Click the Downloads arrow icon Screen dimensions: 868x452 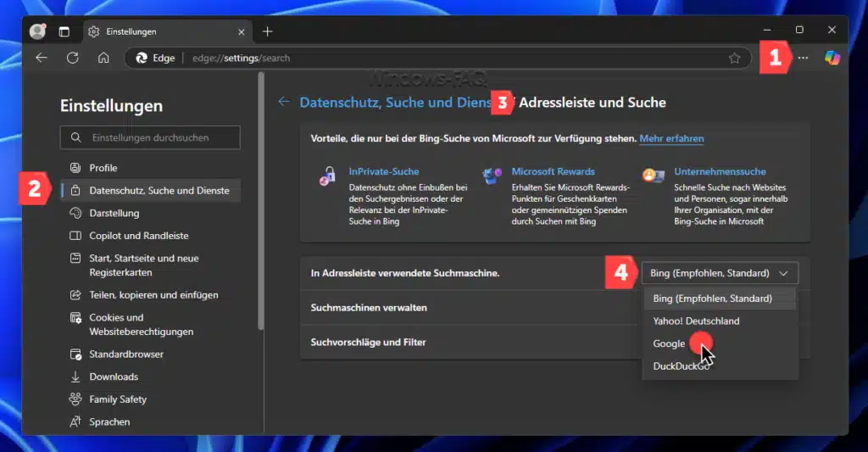tap(75, 377)
